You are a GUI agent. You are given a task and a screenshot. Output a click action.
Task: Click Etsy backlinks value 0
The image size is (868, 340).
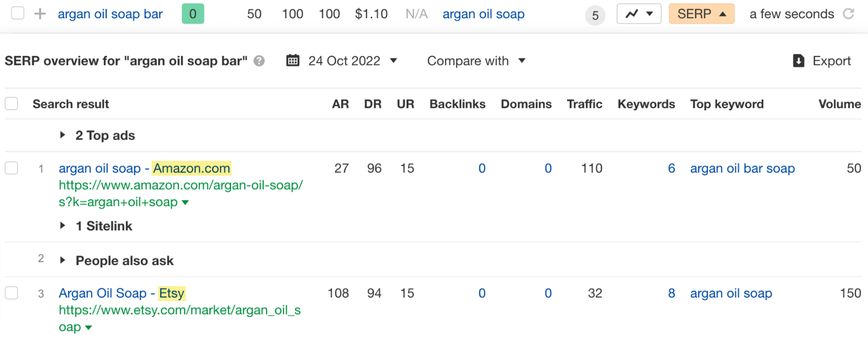(x=482, y=293)
